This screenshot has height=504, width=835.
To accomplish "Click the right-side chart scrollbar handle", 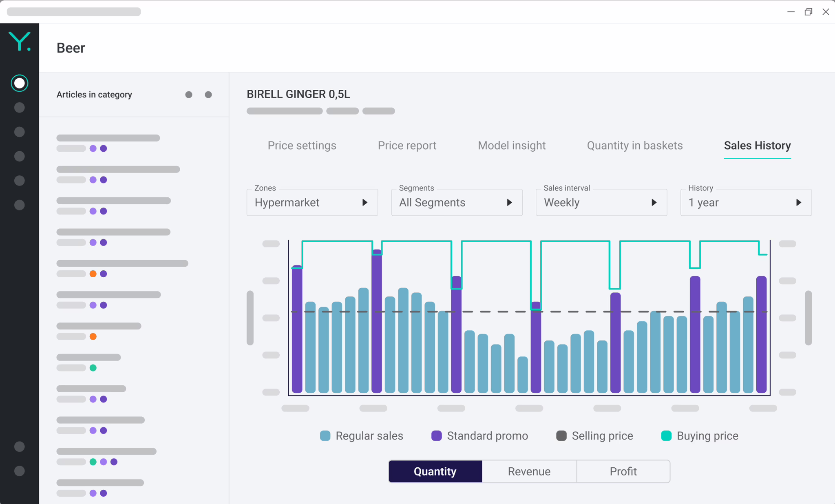I will (x=808, y=317).
